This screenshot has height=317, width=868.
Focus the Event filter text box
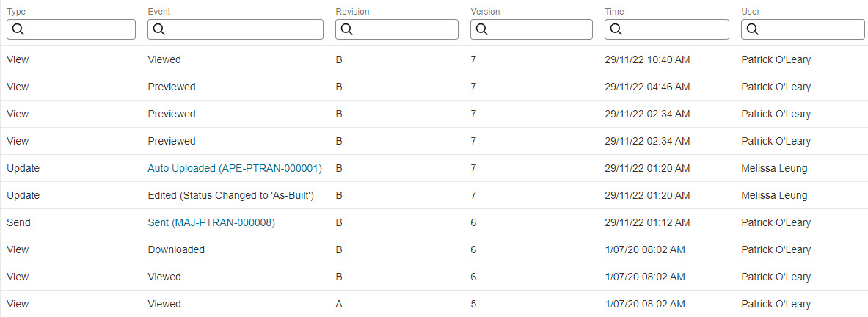click(236, 30)
